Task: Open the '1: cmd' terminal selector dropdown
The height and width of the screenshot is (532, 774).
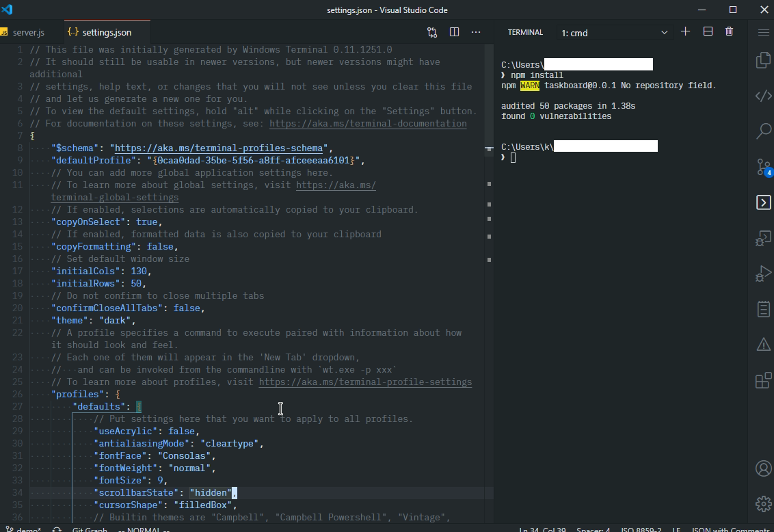Action: click(x=615, y=31)
